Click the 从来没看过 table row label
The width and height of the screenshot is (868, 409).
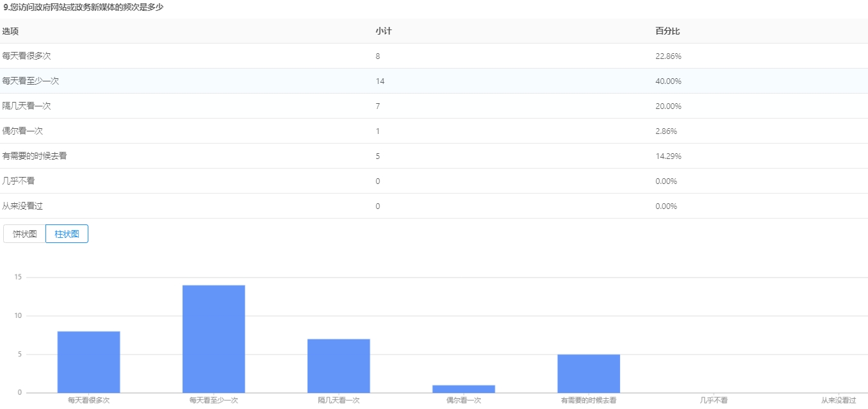click(23, 206)
